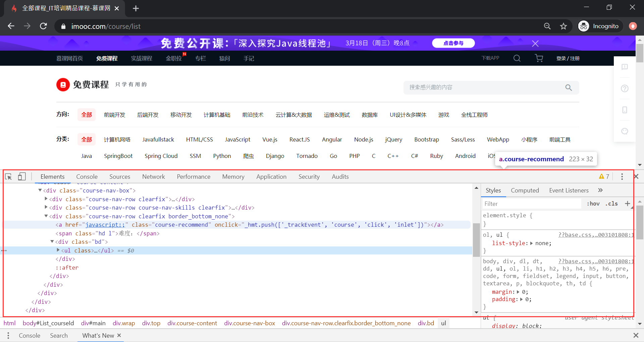Image resolution: width=644 pixels, height=342 pixels.
Task: Expand the margin shorthand triangle
Action: (x=518, y=292)
